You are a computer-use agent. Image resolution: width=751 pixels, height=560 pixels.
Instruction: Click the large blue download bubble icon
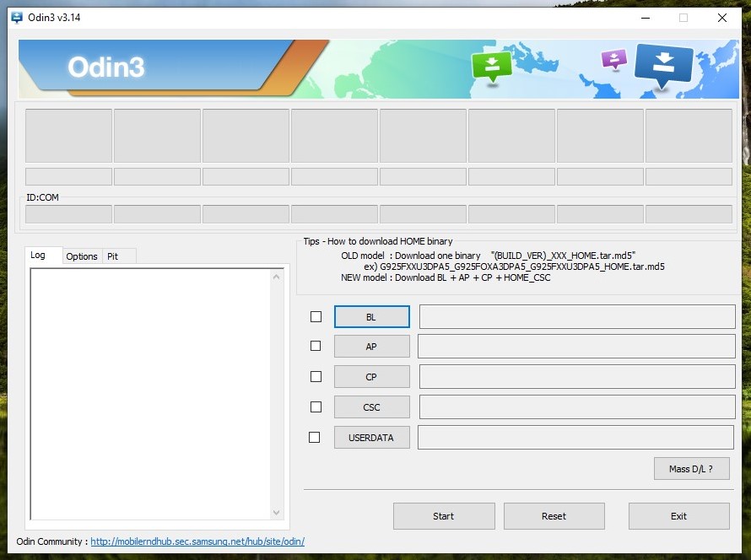(x=664, y=66)
